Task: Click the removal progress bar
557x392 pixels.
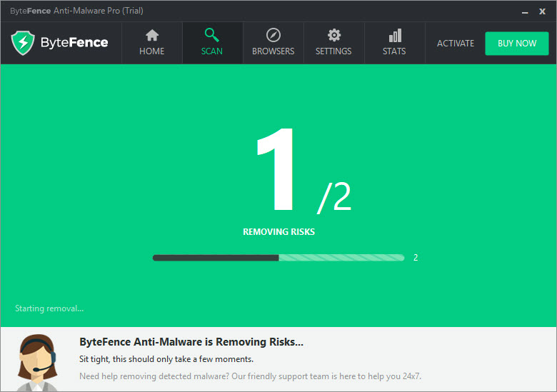Action: 278,258
